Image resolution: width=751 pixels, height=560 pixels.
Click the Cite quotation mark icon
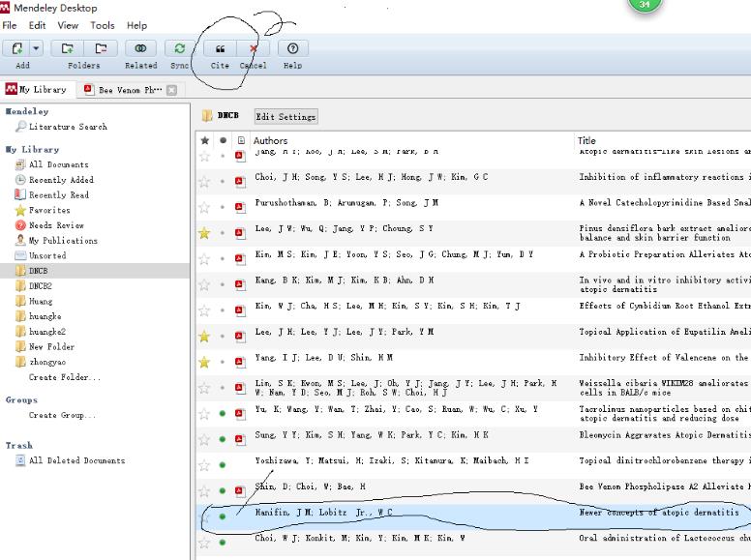pos(220,48)
